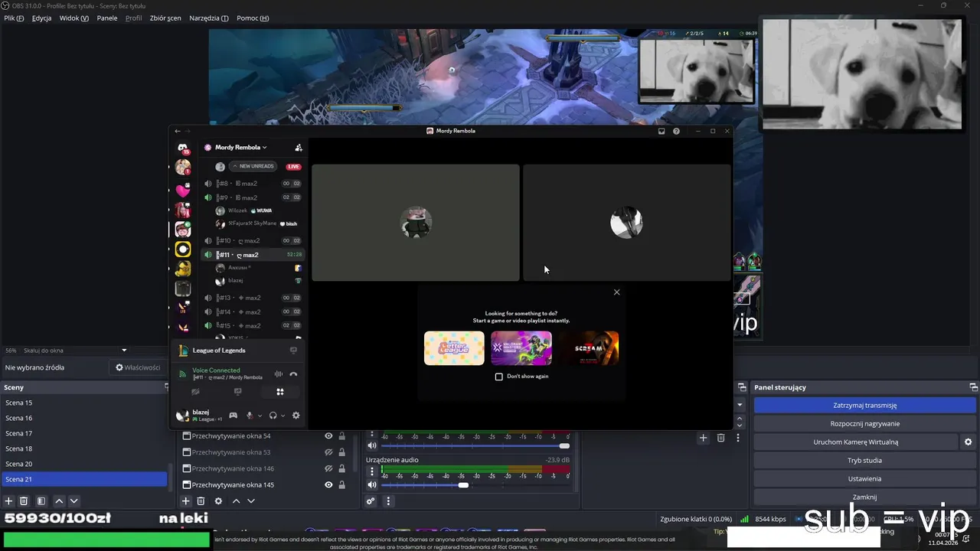This screenshot has height=551, width=980.
Task: Open virtual camera settings gear
Action: point(968,442)
